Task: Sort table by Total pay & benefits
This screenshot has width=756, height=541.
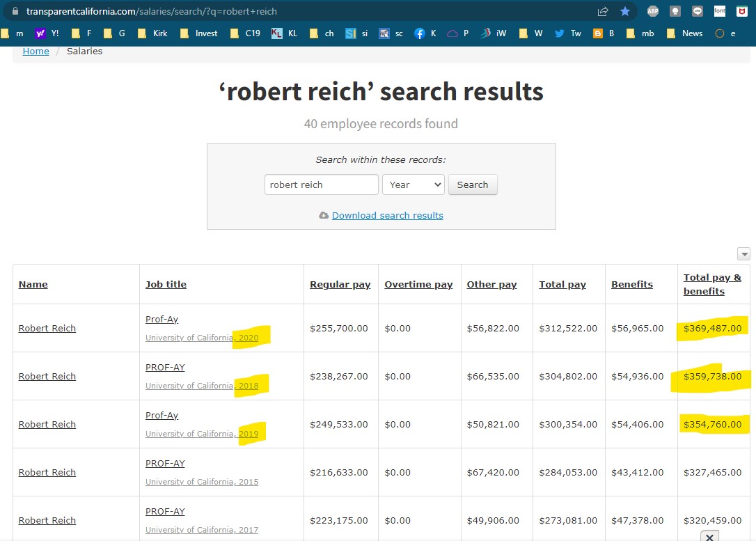Action: click(x=712, y=284)
